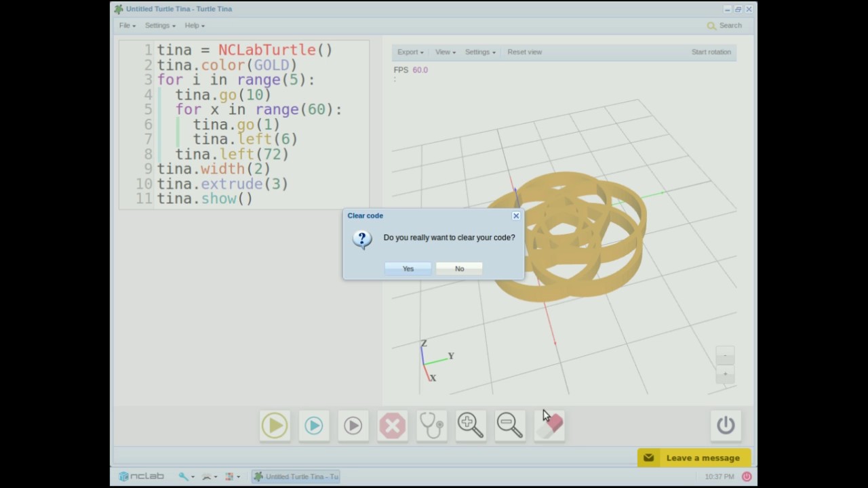This screenshot has height=488, width=868.
Task: Click code line for i in range(5):
Action: point(236,80)
